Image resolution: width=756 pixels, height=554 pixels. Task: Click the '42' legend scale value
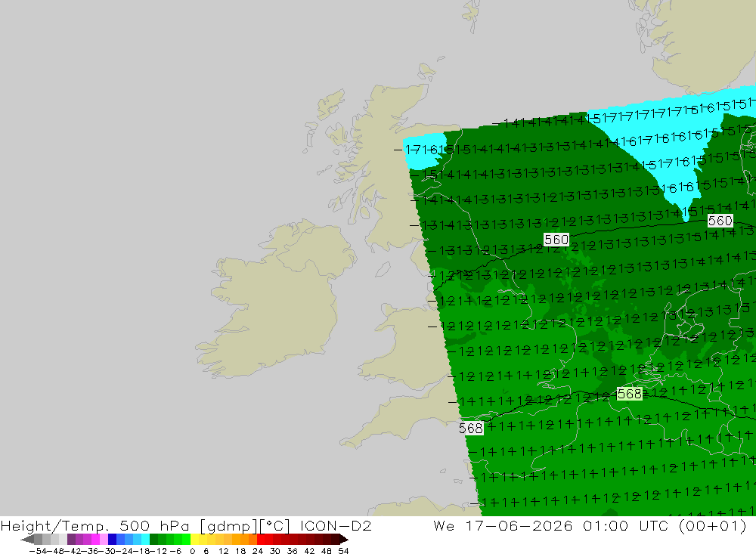point(309,551)
